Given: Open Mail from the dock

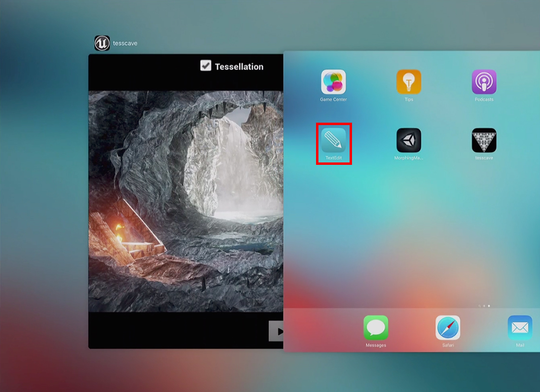Looking at the screenshot, I should (x=520, y=328).
